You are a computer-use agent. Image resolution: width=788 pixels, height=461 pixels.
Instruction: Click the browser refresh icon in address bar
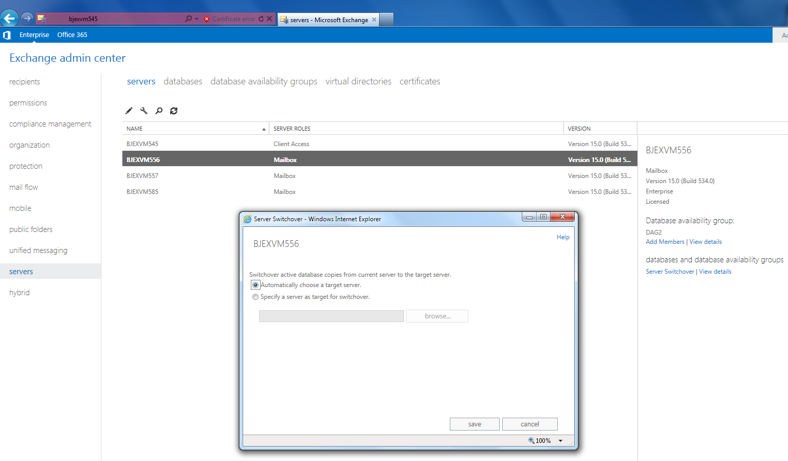tap(261, 19)
